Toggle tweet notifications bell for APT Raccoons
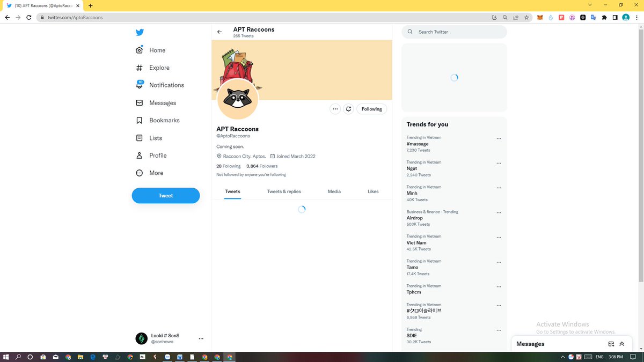The image size is (644, 362). (348, 109)
